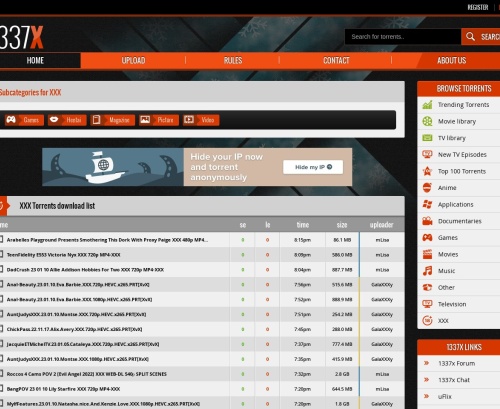
Task: Open the UPLOAD navigation tab
Action: [133, 60]
